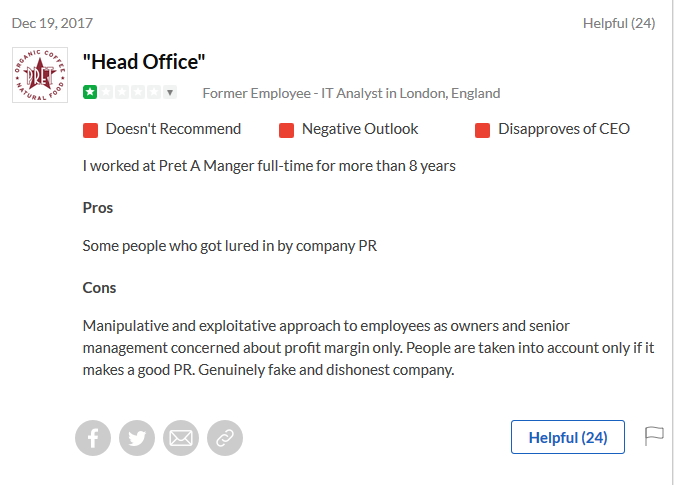Viewport: 674px width, 485px height.
Task: Flag this review as inappropriate
Action: [654, 436]
